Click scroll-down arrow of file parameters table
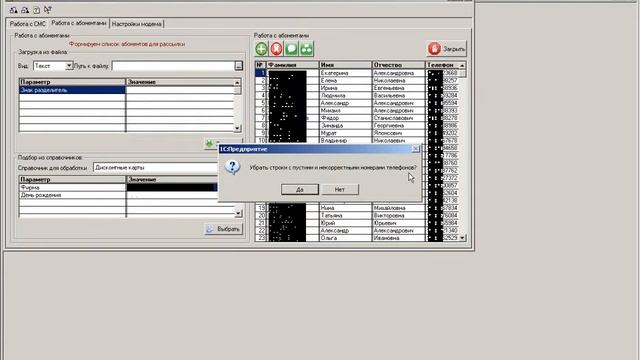This screenshot has width=640, height=360. 237,128
